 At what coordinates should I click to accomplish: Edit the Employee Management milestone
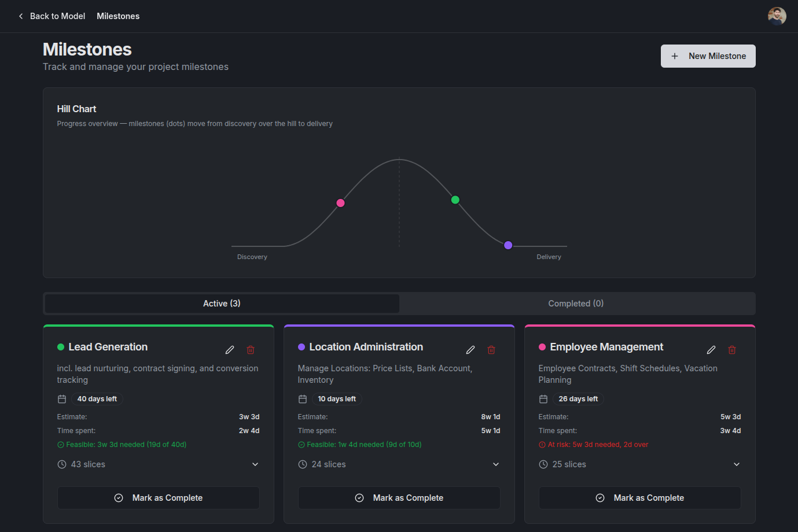tap(711, 350)
